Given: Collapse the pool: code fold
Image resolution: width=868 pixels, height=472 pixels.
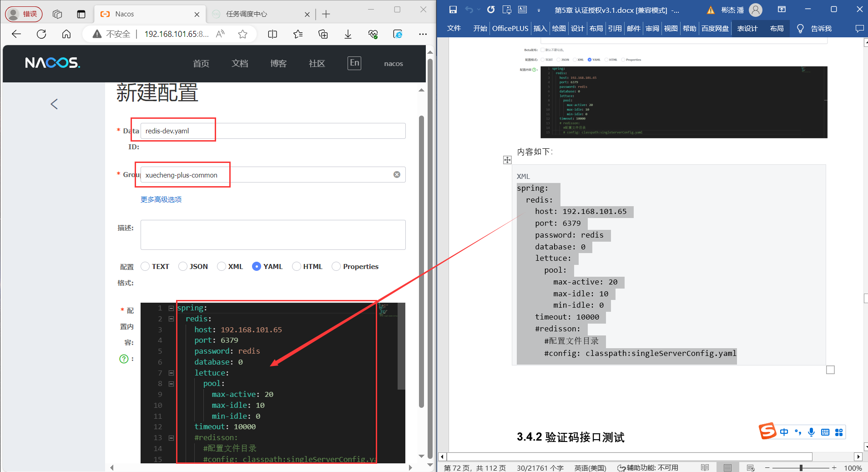Looking at the screenshot, I should (171, 384).
